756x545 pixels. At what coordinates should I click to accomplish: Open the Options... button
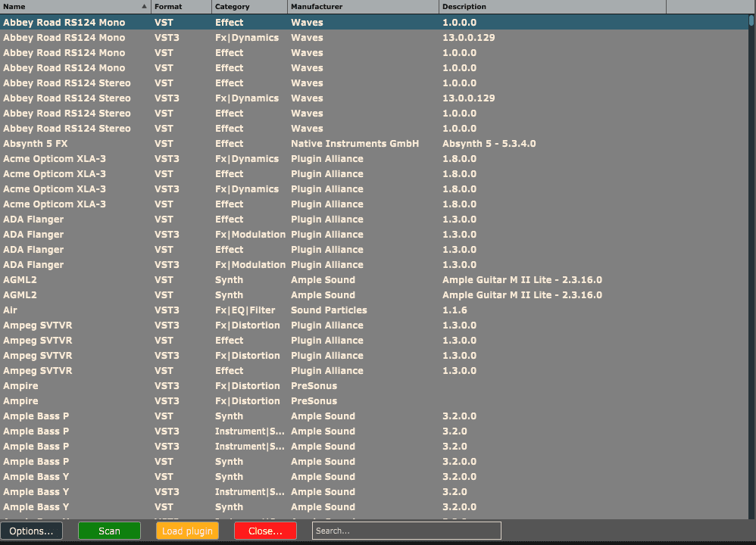point(31,531)
